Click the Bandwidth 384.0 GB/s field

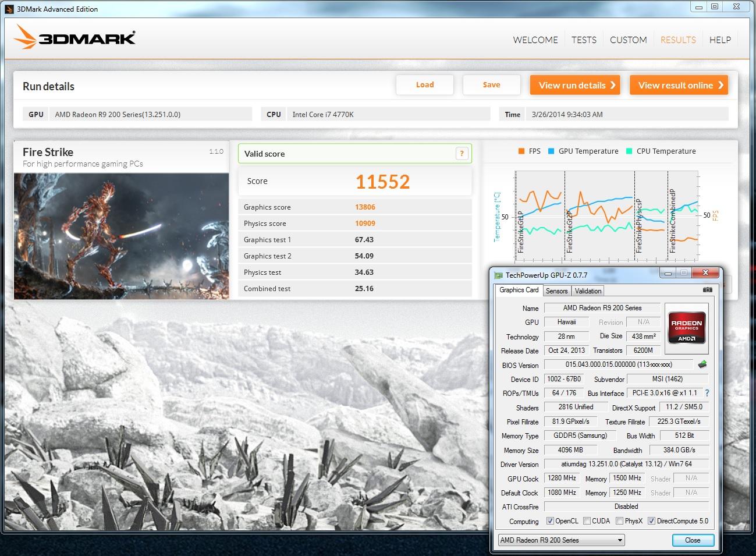coord(679,450)
